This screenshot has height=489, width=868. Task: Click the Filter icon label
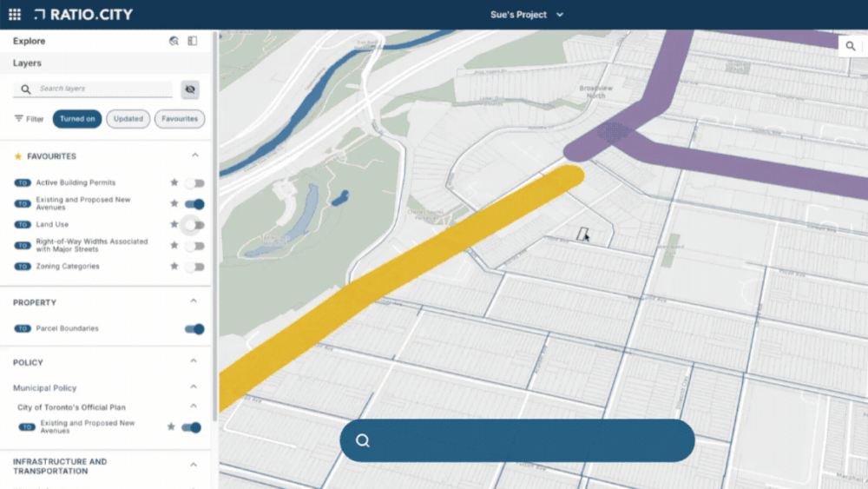(29, 118)
